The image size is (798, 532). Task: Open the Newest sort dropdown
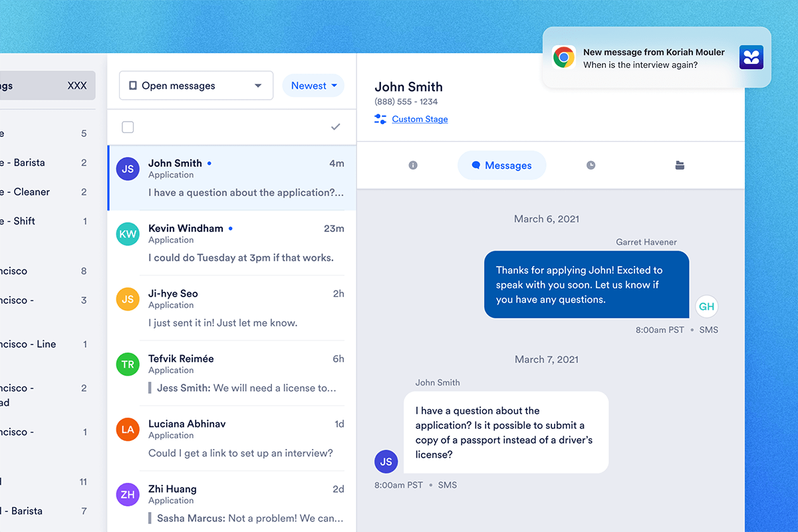(x=313, y=86)
